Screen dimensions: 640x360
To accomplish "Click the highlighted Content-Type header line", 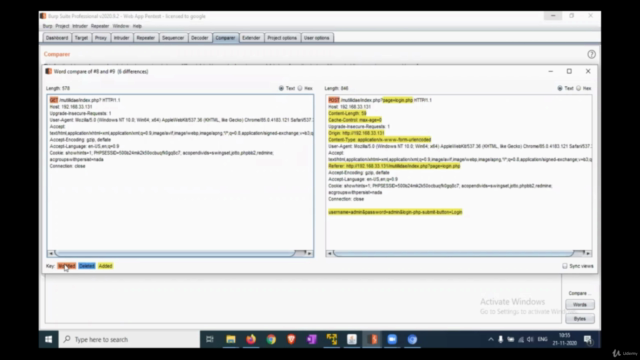I will click(380, 140).
